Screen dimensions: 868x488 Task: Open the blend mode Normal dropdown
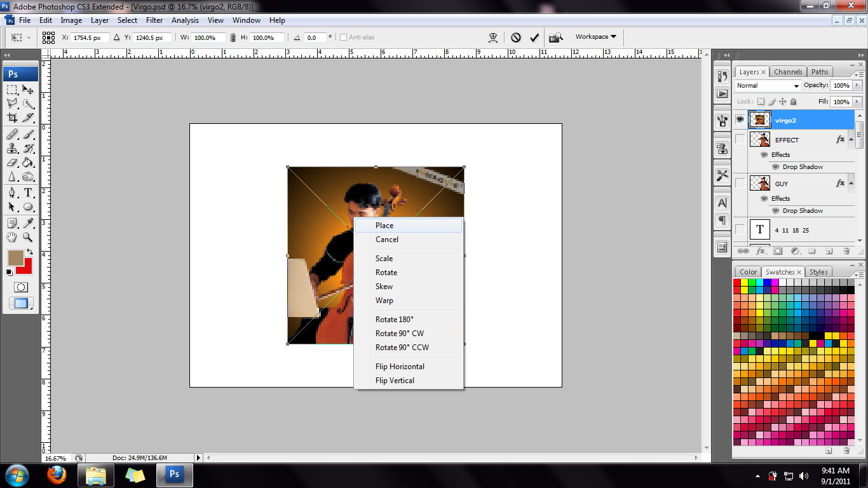768,85
